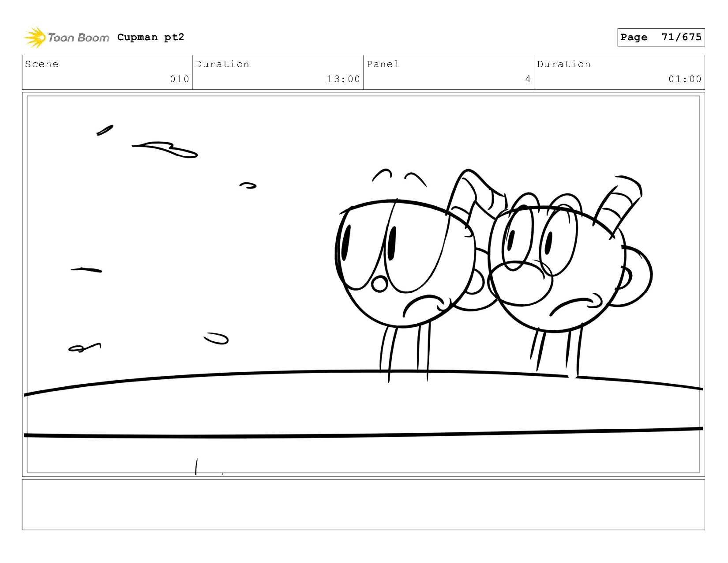Click the Toon Boom logo
The image size is (728, 563).
66,38
